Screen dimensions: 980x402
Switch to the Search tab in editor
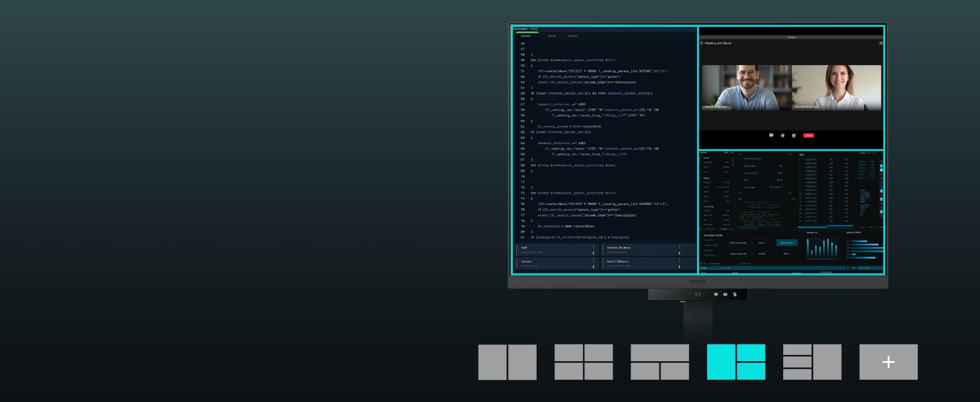click(x=552, y=36)
